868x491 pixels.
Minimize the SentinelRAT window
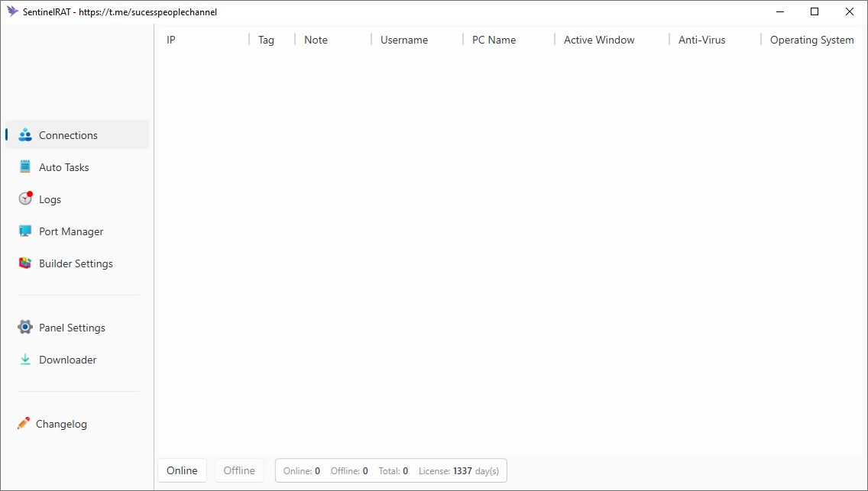tap(781, 11)
